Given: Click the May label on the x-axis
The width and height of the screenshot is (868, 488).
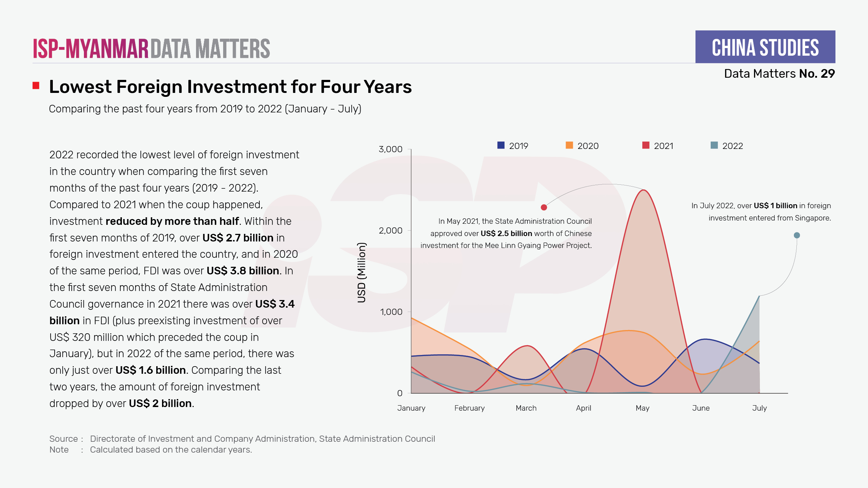Looking at the screenshot, I should click(642, 408).
